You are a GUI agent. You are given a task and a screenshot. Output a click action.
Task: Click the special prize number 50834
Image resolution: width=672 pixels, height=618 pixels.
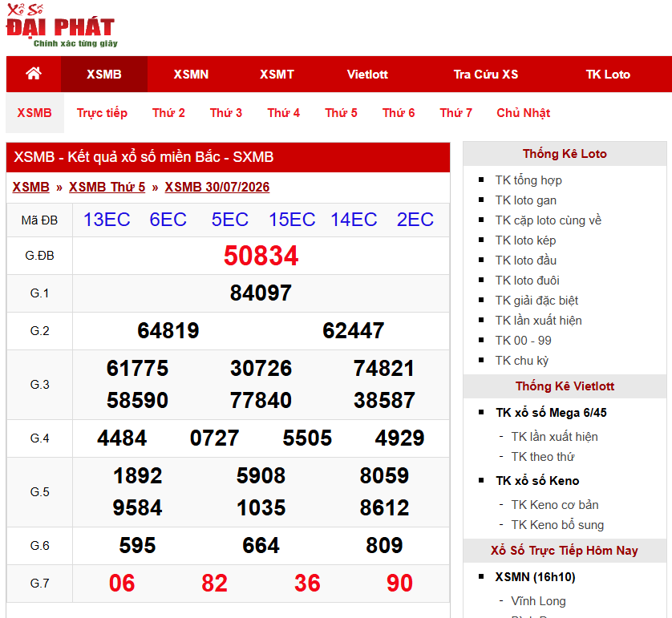[x=261, y=256]
